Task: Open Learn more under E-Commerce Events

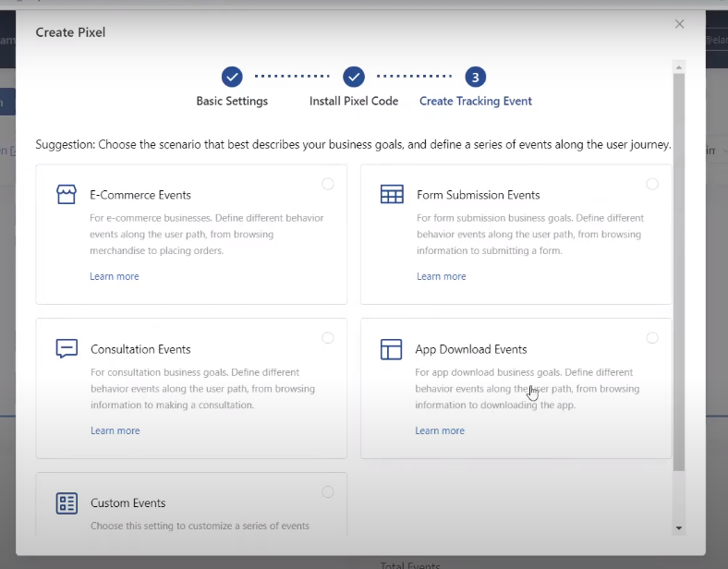Action: [115, 276]
